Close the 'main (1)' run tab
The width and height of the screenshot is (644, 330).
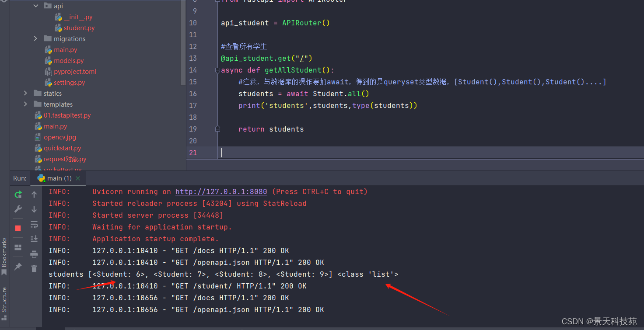(77, 178)
